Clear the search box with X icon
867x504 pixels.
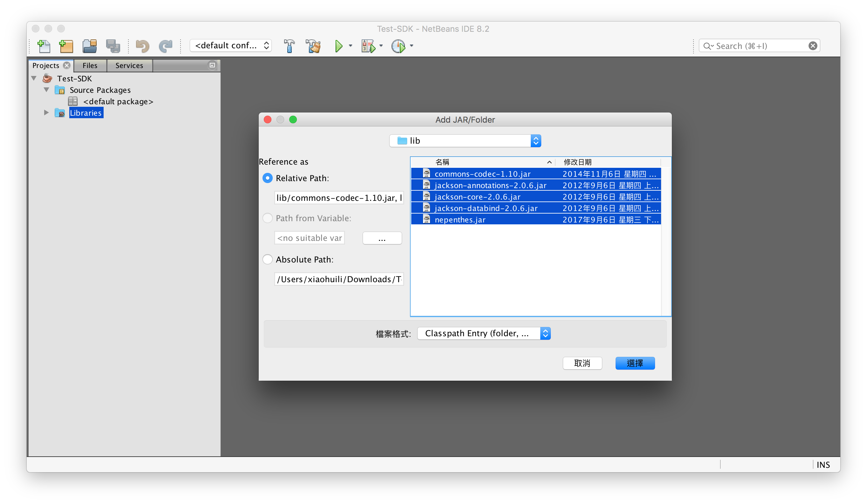point(813,46)
